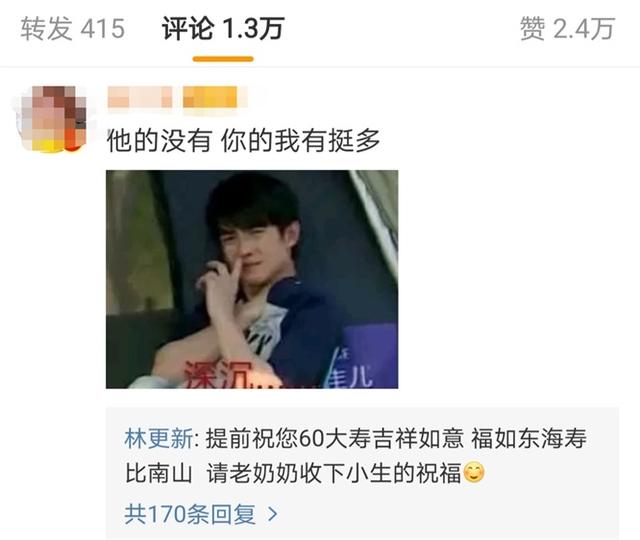Switch to the 转发 415 tab

73,29
